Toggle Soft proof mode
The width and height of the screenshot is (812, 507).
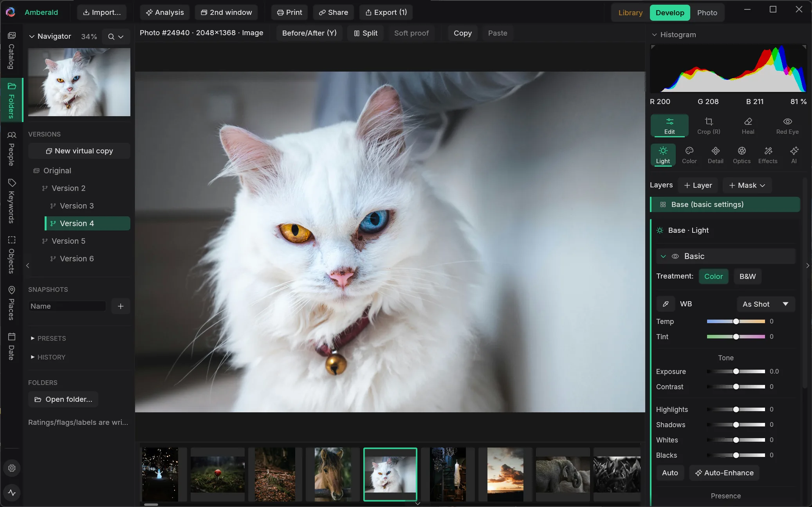pos(411,33)
